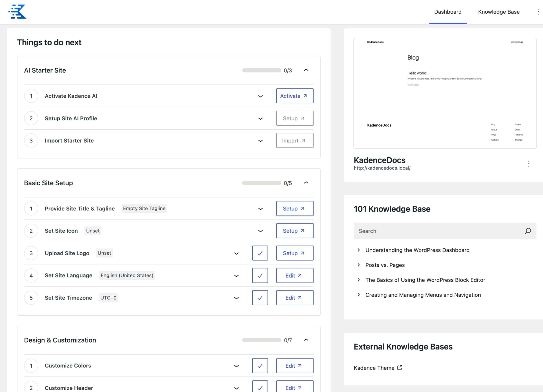Click the AI Starter Site progress bar
Image resolution: width=543 pixels, height=392 pixels.
click(x=262, y=70)
